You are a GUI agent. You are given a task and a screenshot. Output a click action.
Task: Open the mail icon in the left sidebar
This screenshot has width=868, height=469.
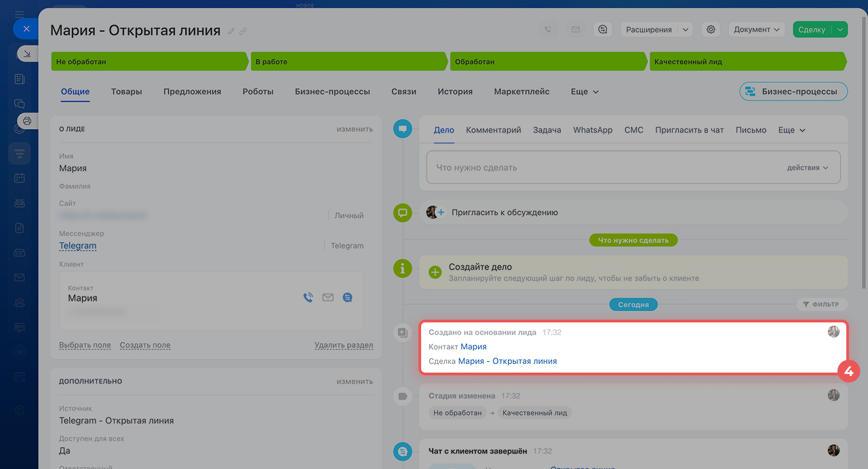[19, 277]
